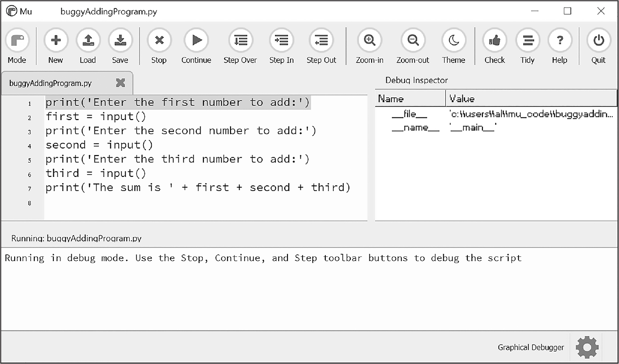The image size is (619, 364).
Task: Stop the debugger
Action: (x=159, y=46)
